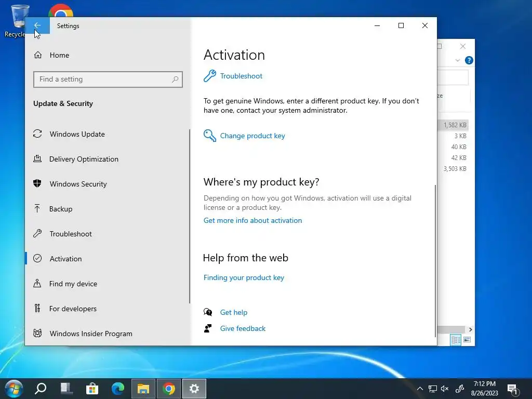Click Change product key link

point(252,136)
